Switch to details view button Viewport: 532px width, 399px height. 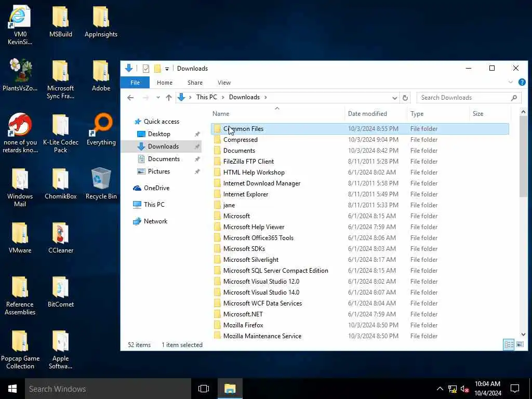509,345
